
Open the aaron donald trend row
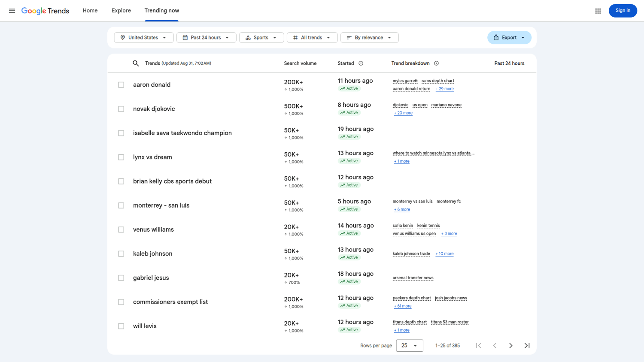click(322, 85)
